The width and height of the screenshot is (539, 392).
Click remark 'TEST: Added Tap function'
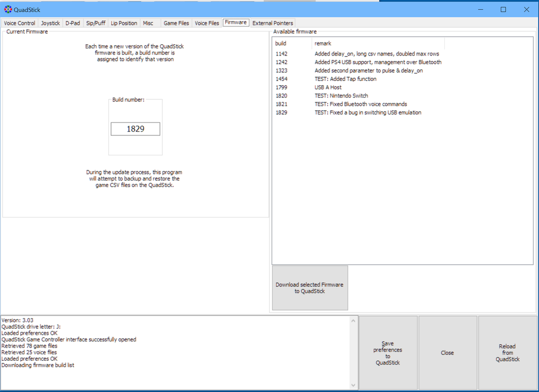(345, 79)
